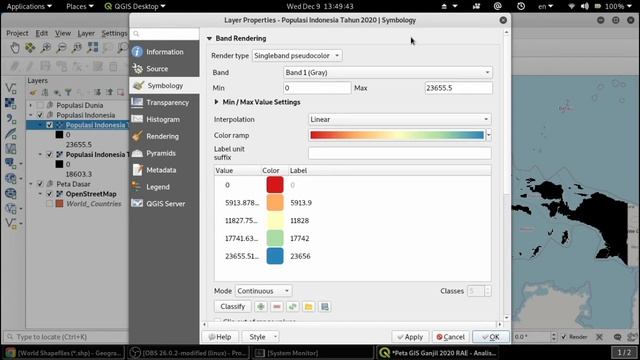Open the Transparency page in sidebar
640x360 pixels.
164,102
